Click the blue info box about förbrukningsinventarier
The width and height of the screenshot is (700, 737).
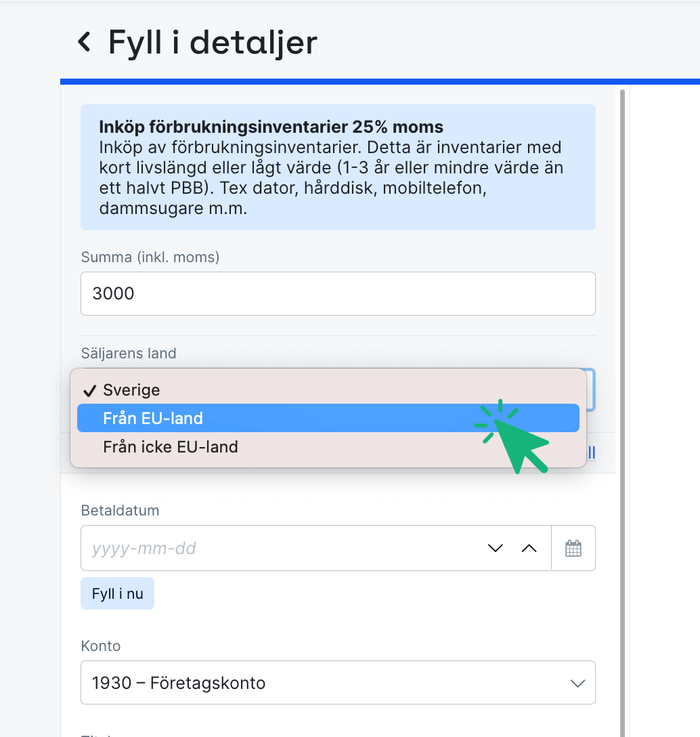(338, 167)
